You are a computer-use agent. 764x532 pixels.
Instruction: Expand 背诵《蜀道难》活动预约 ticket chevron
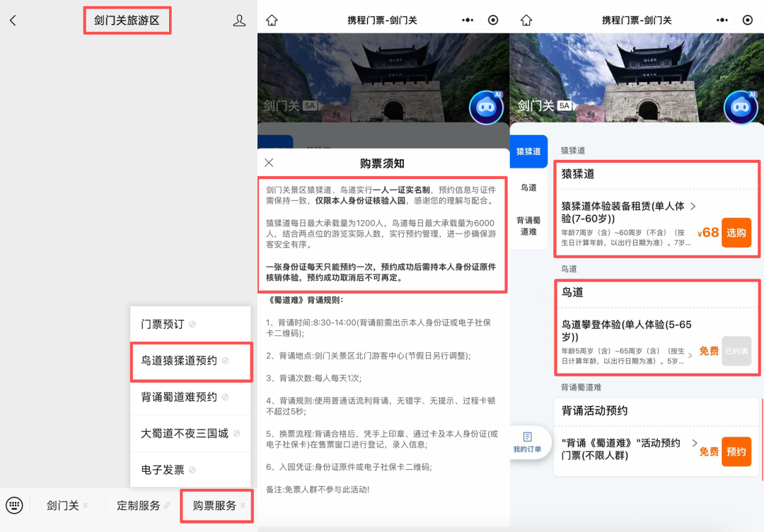[695, 443]
